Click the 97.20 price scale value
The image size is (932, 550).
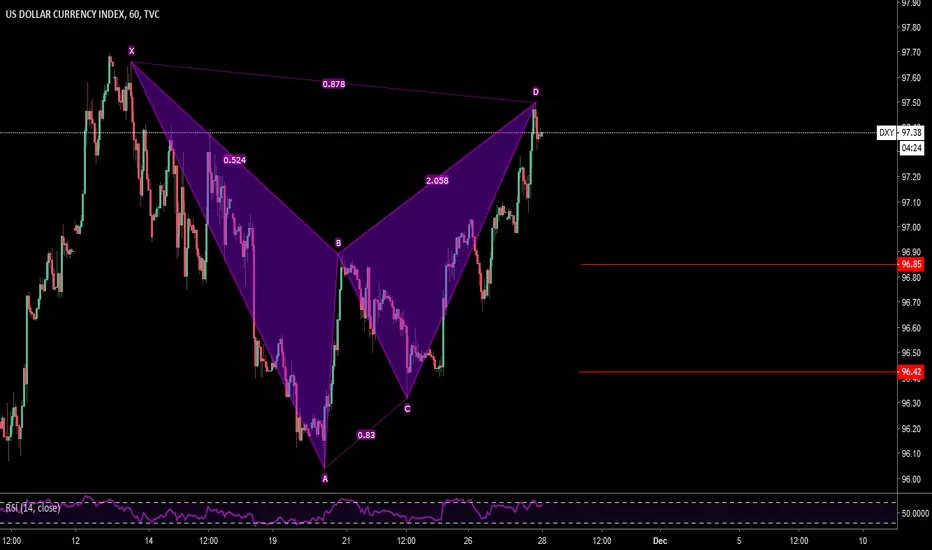911,177
